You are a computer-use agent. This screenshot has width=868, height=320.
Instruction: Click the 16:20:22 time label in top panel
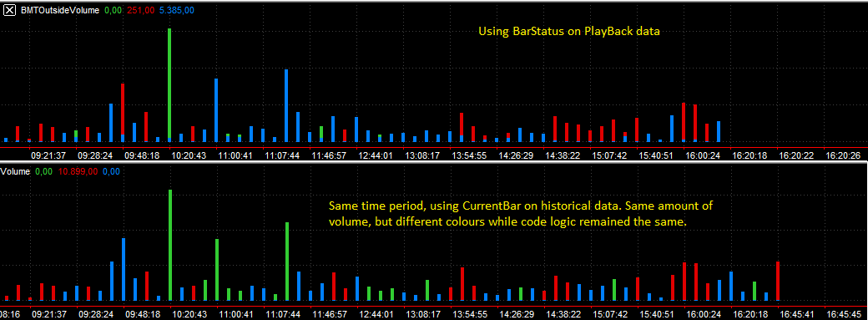tap(796, 155)
